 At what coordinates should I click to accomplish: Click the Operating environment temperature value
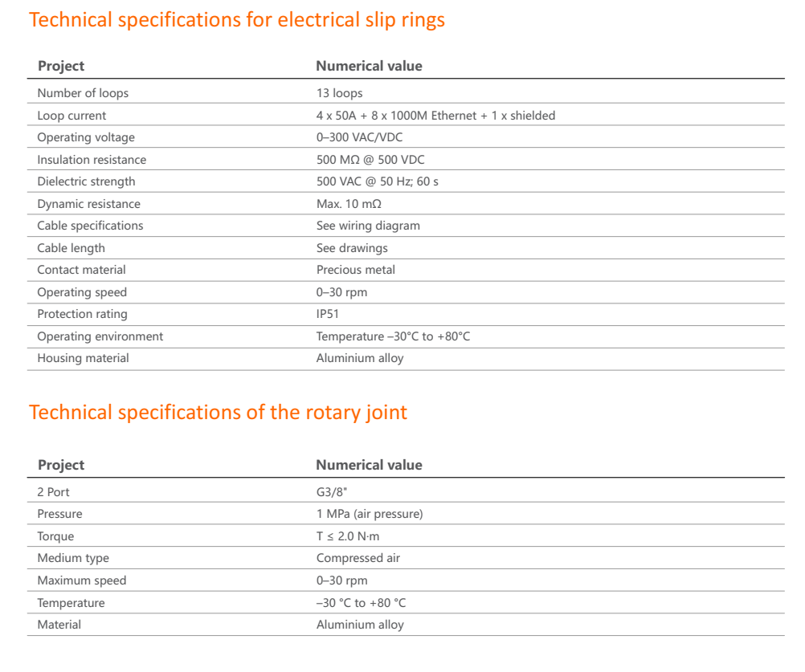(393, 336)
